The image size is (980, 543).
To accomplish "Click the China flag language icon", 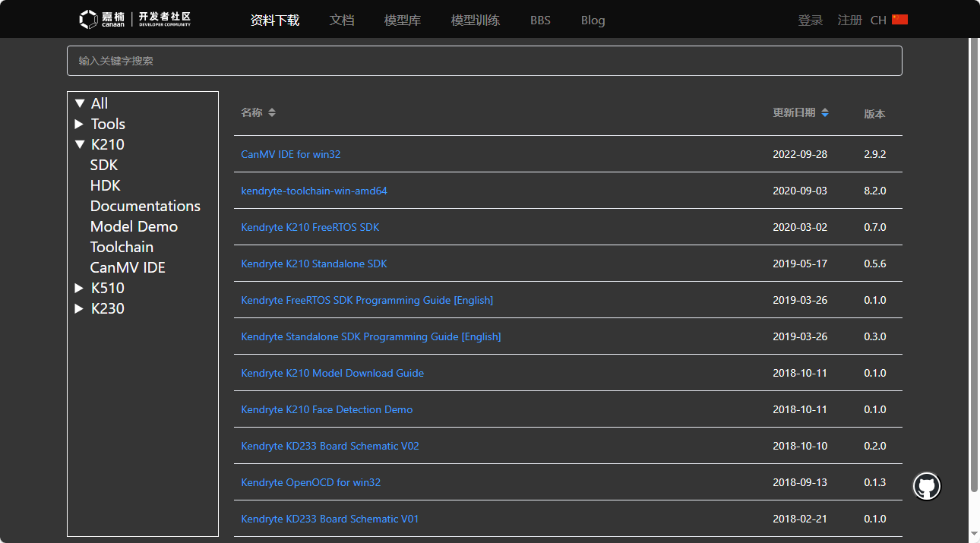I will pyautogui.click(x=900, y=20).
